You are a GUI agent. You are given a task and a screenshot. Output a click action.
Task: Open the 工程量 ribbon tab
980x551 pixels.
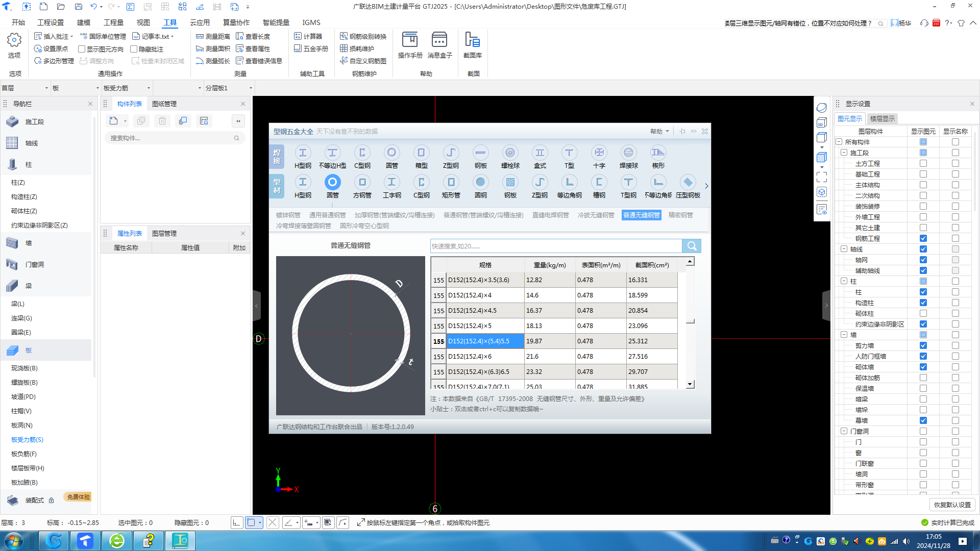(x=113, y=22)
